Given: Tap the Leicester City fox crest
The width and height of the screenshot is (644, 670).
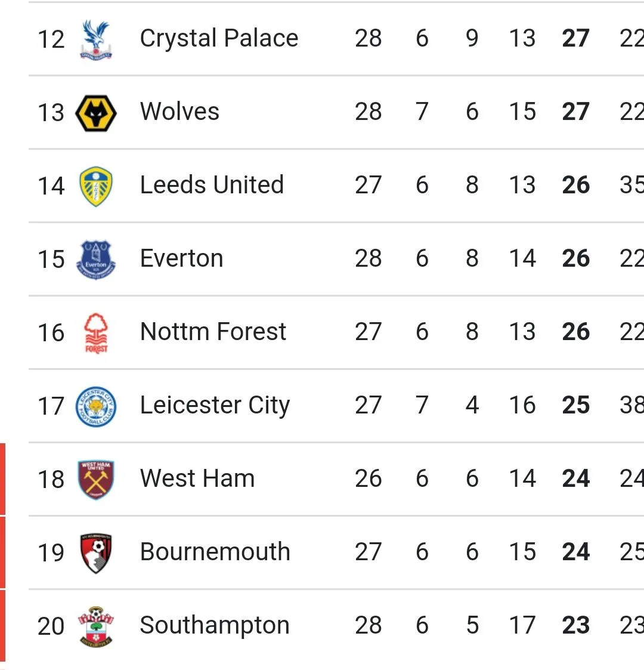Looking at the screenshot, I should click(96, 406).
